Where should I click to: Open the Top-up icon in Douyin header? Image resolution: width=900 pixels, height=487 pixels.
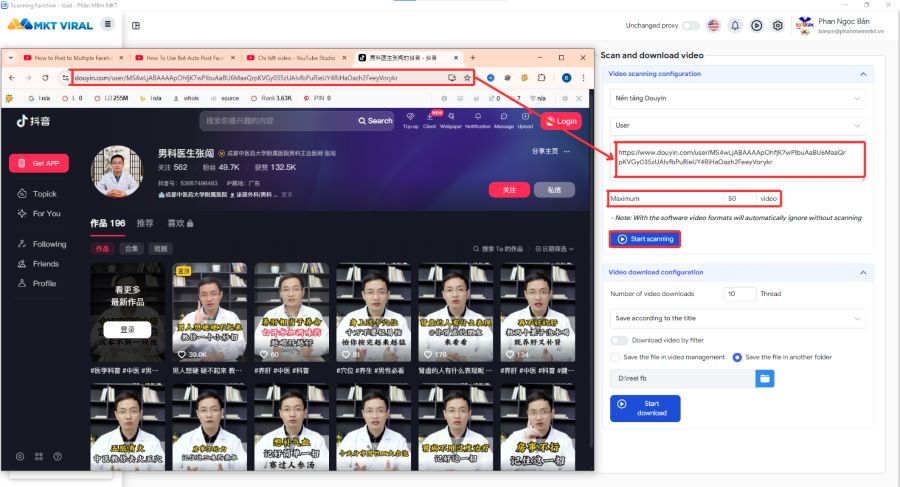click(x=410, y=120)
